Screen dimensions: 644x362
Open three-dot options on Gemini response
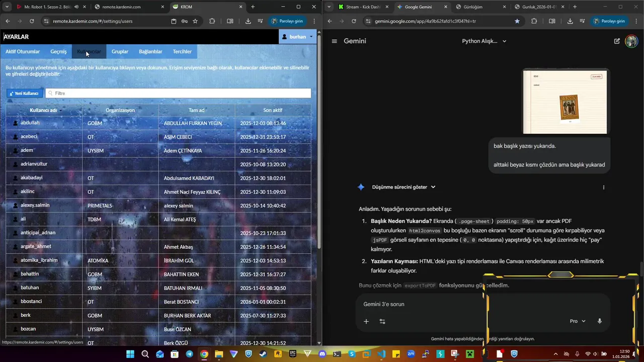tap(603, 187)
